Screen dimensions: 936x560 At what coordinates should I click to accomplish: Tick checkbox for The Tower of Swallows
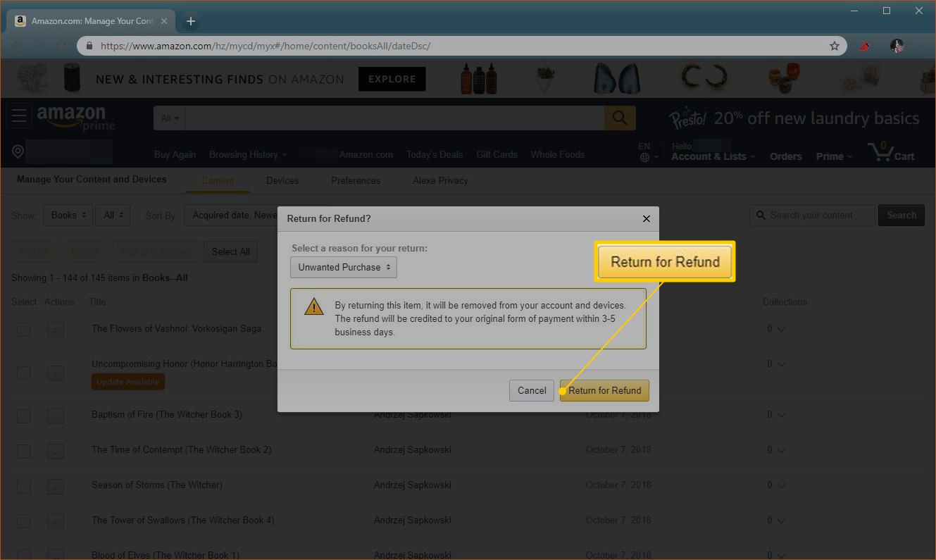click(x=24, y=521)
